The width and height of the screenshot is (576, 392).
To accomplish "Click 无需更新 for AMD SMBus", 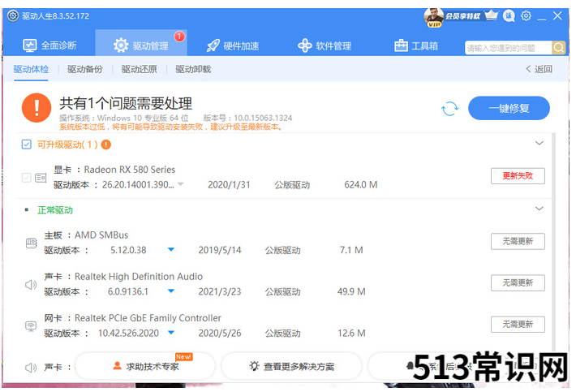I will tap(518, 241).
